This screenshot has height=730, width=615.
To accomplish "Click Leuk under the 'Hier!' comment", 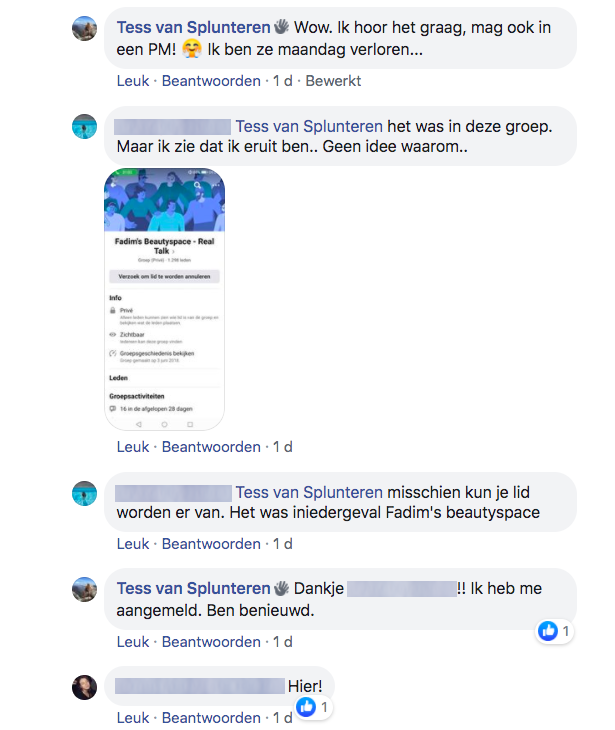I will pyautogui.click(x=133, y=718).
